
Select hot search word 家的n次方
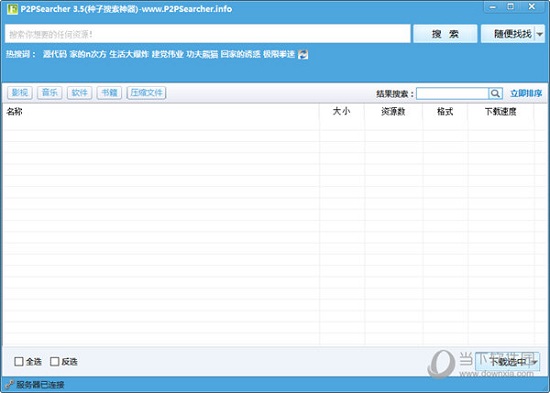click(88, 54)
